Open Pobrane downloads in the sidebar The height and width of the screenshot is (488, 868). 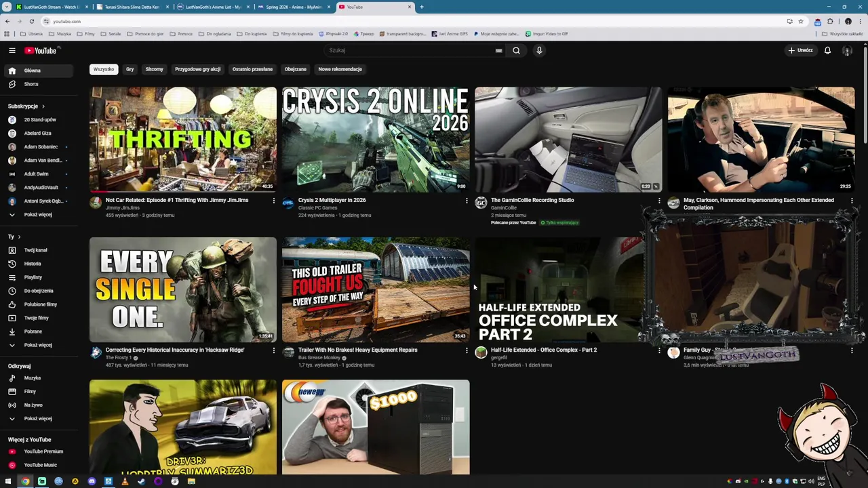[39, 331]
